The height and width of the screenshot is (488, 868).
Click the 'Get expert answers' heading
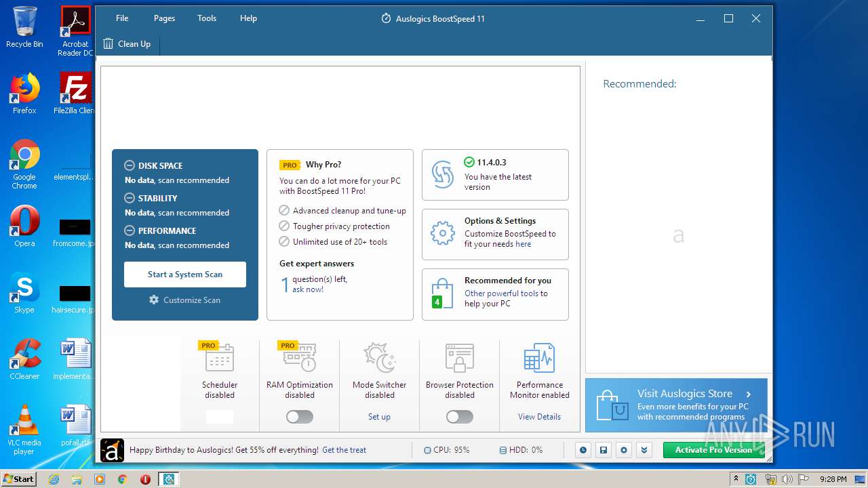317,264
